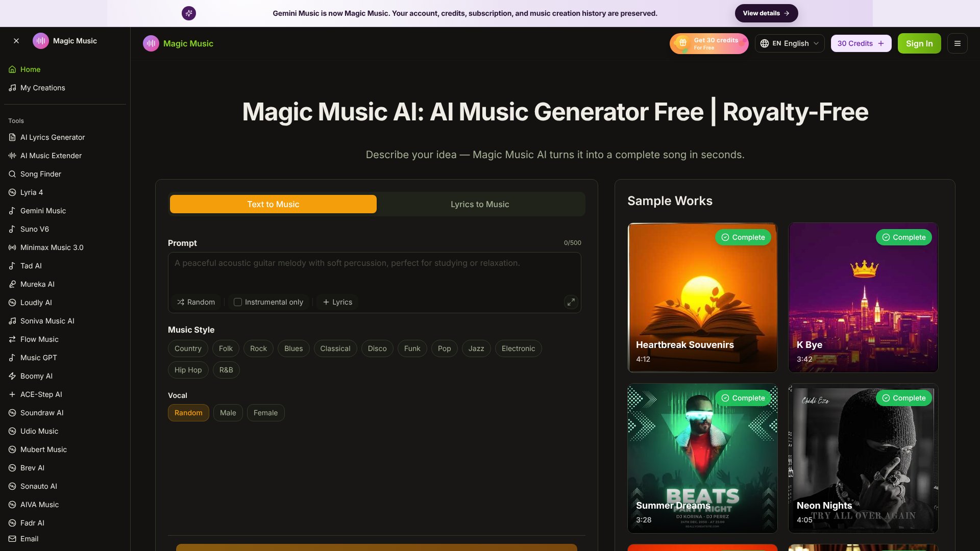This screenshot has width=980, height=551.
Task: Switch to the Text to Music tab
Action: 273,204
